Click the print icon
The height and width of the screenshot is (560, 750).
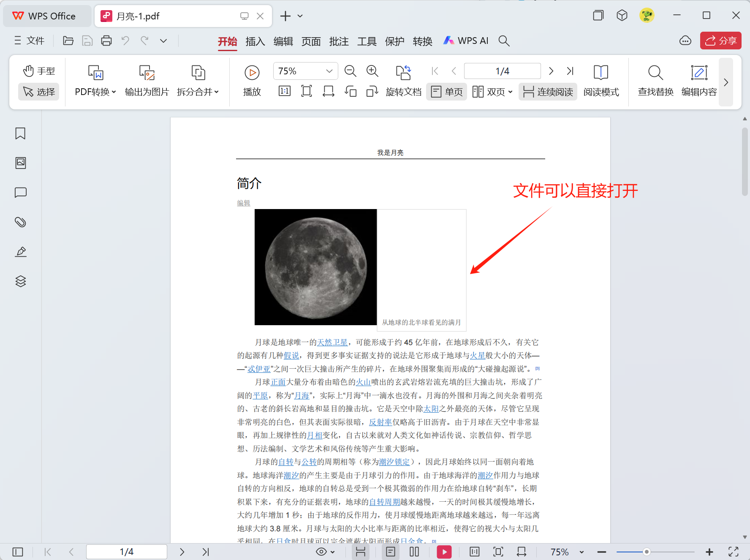point(106,41)
